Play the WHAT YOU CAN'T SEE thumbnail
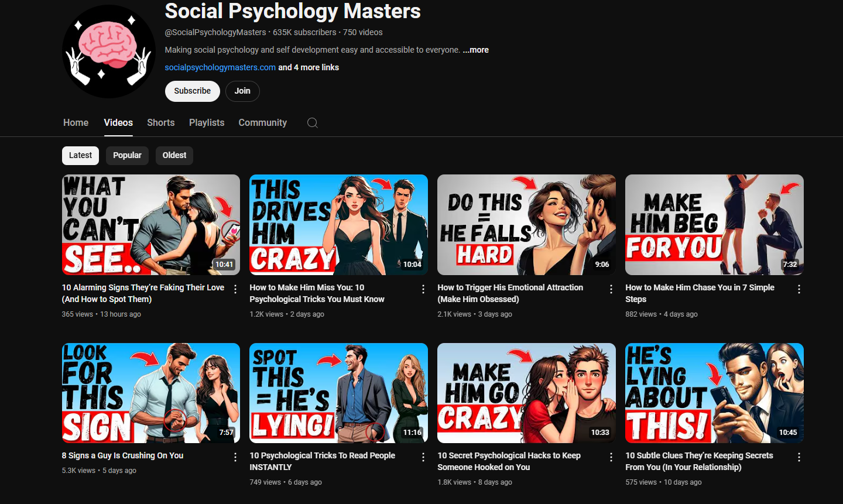843x504 pixels. tap(151, 225)
